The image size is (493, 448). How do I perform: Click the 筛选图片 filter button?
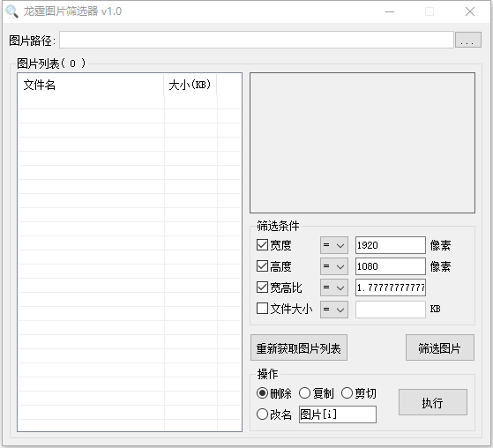pyautogui.click(x=440, y=347)
